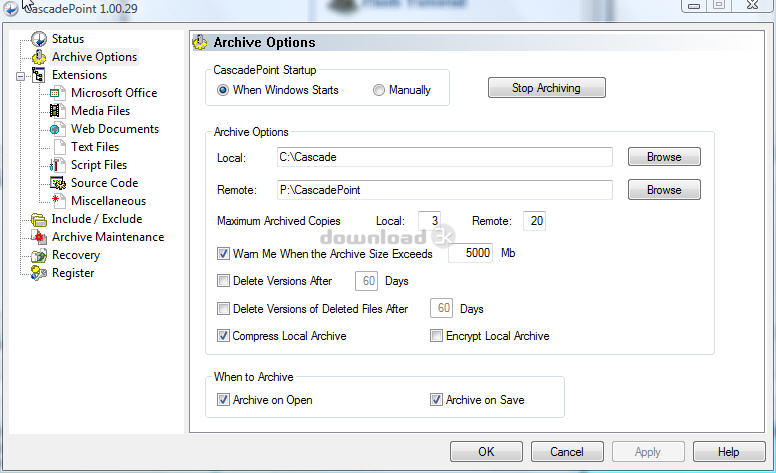
Task: Click the Archive Options tree icon
Action: 39,57
